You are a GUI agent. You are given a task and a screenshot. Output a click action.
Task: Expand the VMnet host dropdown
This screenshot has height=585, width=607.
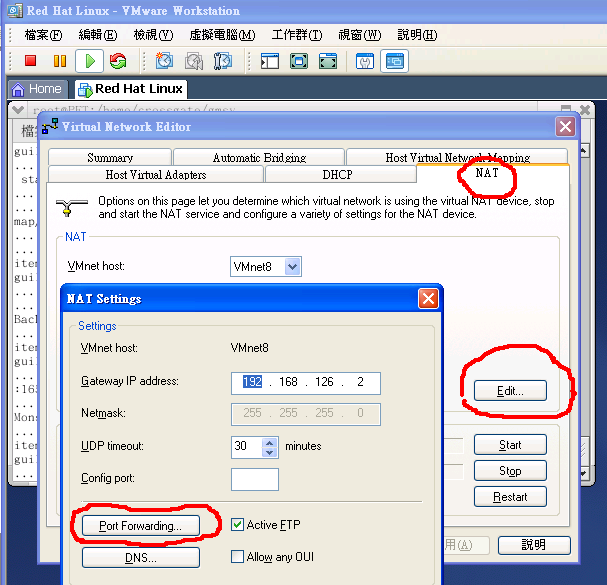click(293, 266)
